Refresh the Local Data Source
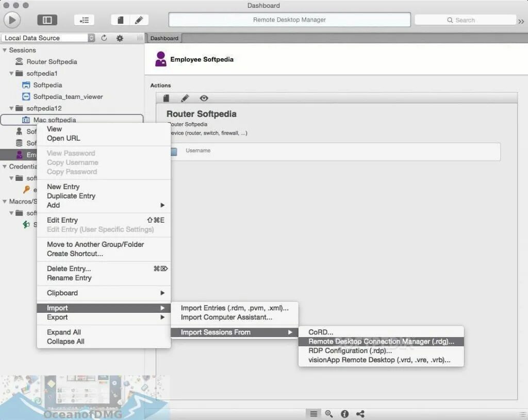Image resolution: width=528 pixels, height=420 pixels. [104, 38]
